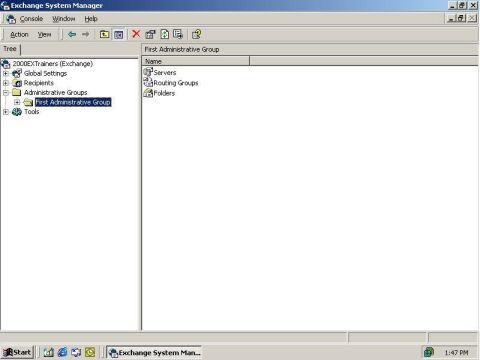Open the Servers item in list
This screenshot has height=360, width=480.
click(160, 72)
